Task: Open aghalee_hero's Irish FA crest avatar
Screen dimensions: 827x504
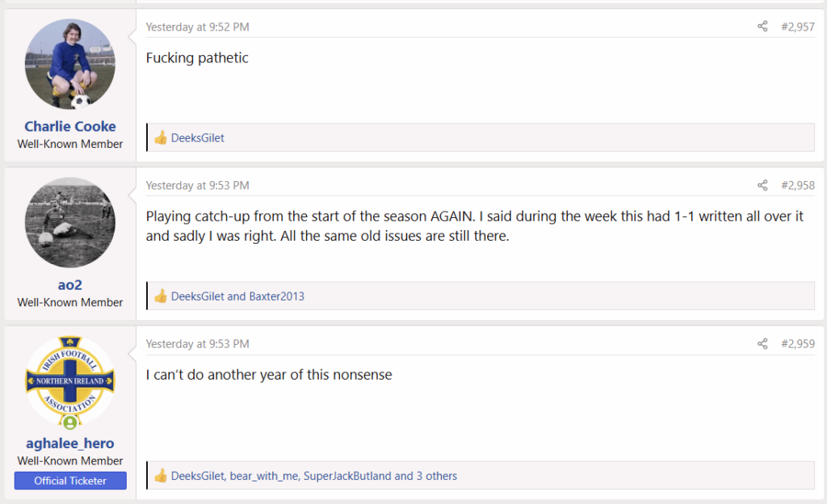Action: point(69,381)
